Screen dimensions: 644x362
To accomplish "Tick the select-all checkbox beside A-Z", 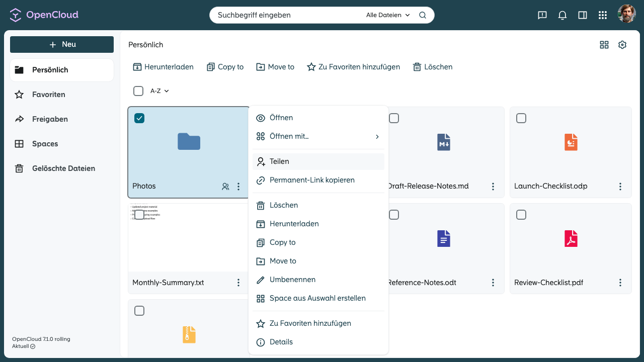I will pos(138,91).
